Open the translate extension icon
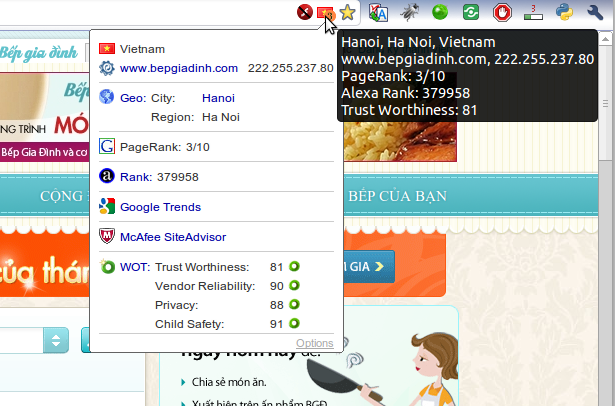The height and width of the screenshot is (406, 615). click(x=378, y=12)
